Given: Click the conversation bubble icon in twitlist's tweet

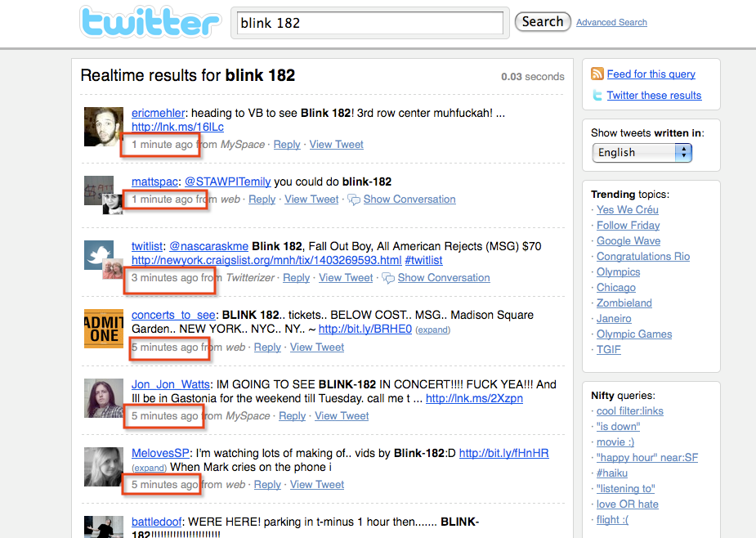Looking at the screenshot, I should click(388, 278).
